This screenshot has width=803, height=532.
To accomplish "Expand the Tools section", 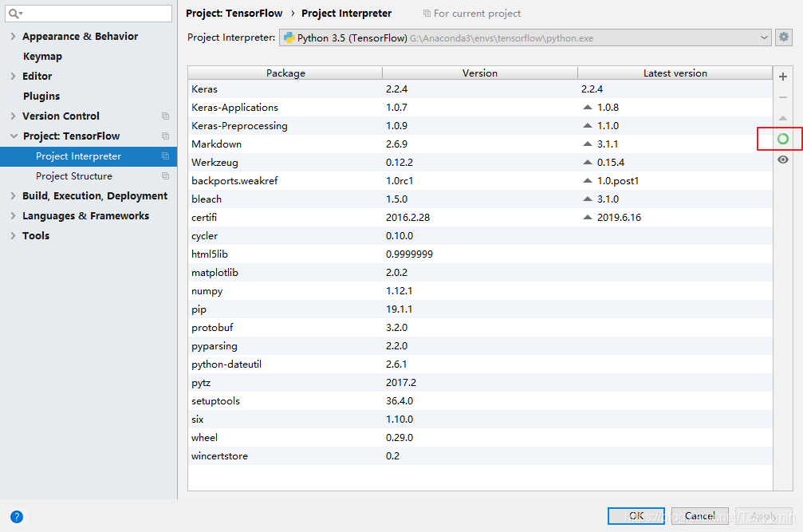I will (x=13, y=236).
